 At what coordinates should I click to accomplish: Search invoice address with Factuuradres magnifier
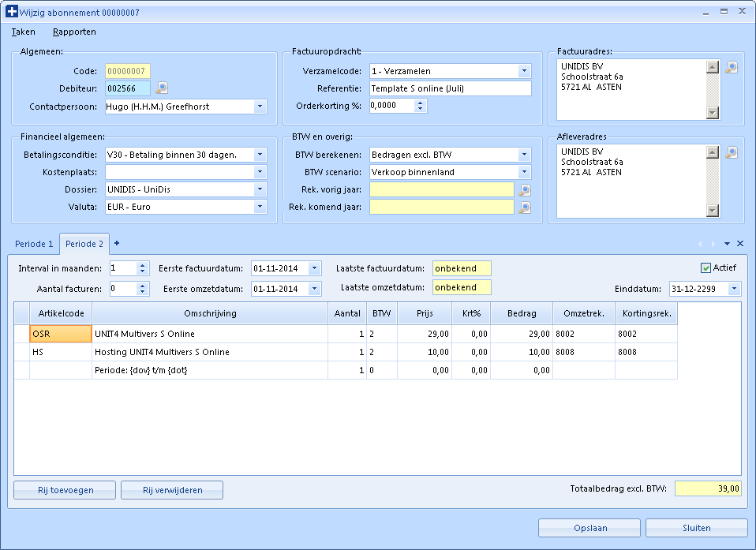pos(732,67)
